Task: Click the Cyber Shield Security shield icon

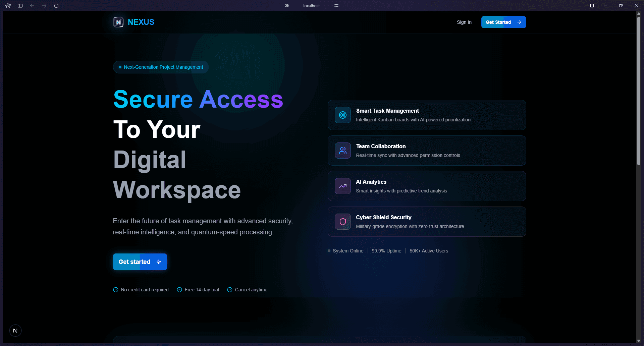Action: click(342, 221)
